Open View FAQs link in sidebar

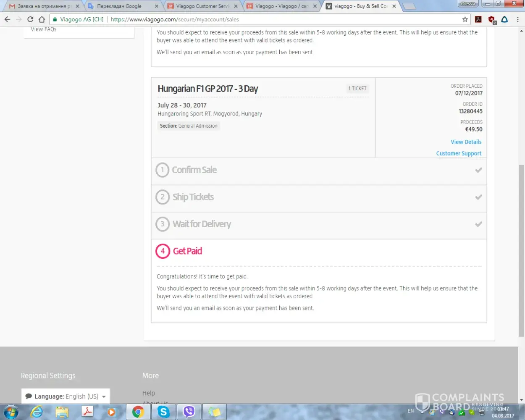(x=43, y=29)
